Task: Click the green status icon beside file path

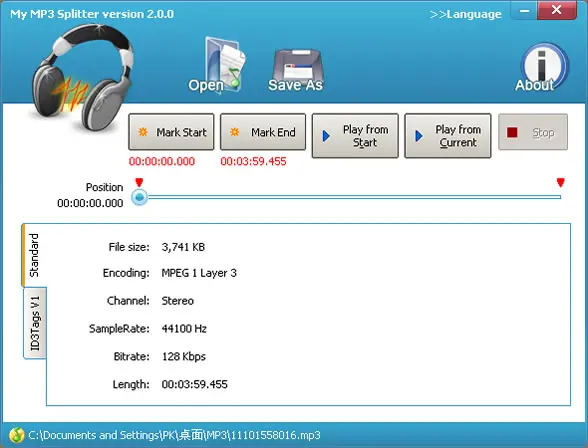Action: point(16,435)
